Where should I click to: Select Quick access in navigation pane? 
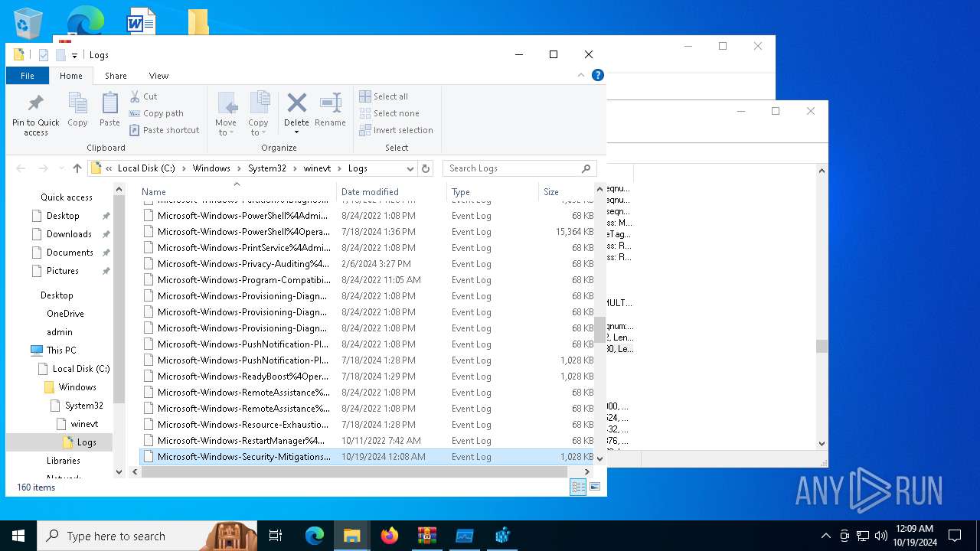click(x=67, y=197)
